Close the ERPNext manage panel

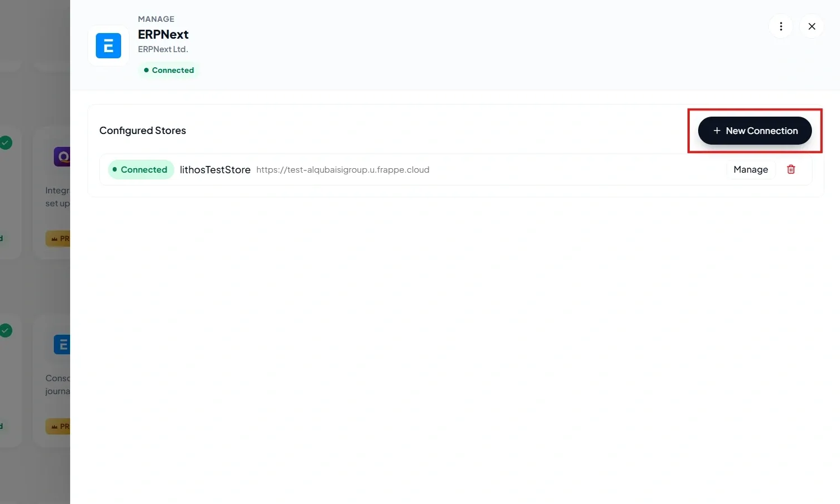tap(811, 26)
